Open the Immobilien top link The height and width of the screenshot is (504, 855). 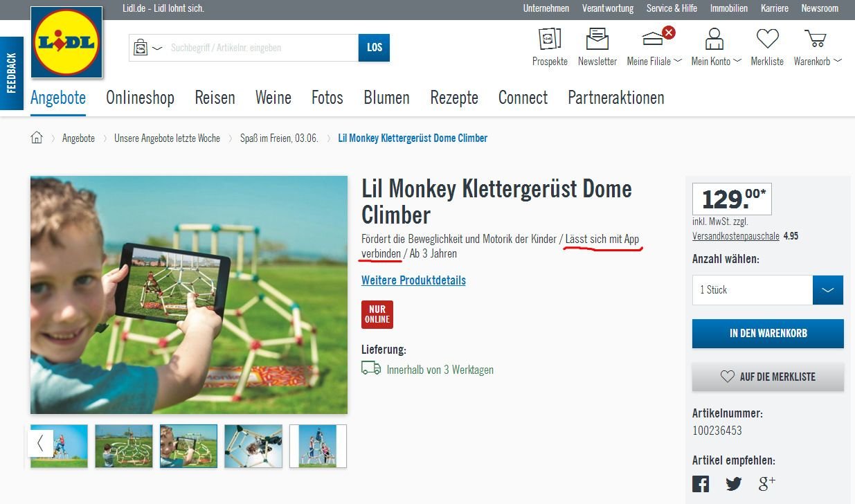[729, 8]
